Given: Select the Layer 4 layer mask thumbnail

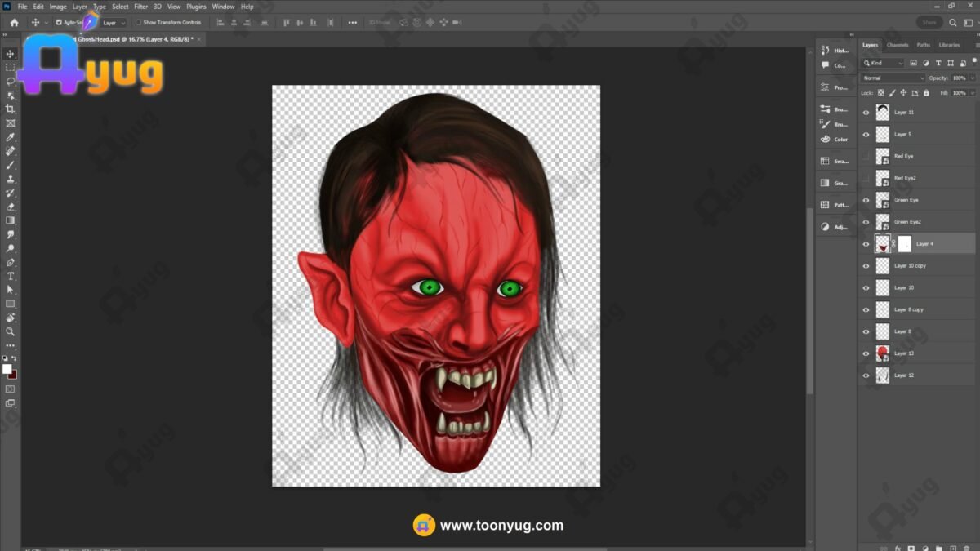Looking at the screenshot, I should [905, 244].
